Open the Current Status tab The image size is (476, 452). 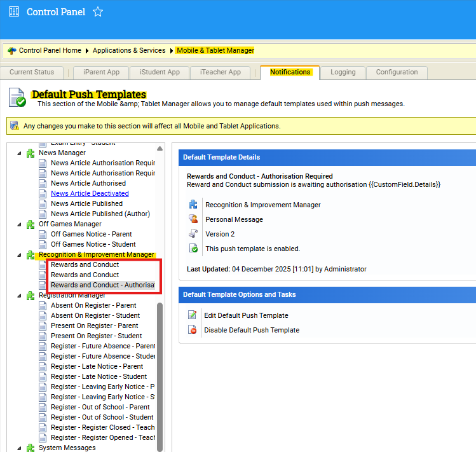click(x=32, y=72)
